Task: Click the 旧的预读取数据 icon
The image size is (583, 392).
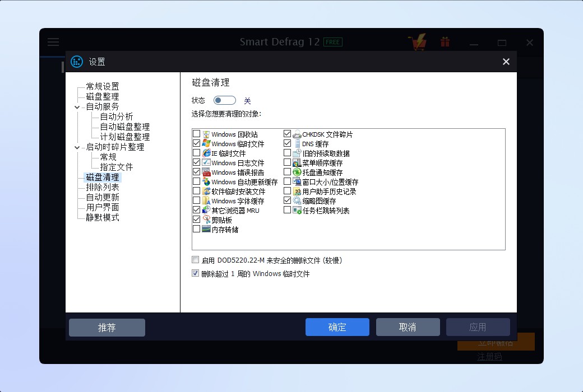Action: [x=297, y=153]
